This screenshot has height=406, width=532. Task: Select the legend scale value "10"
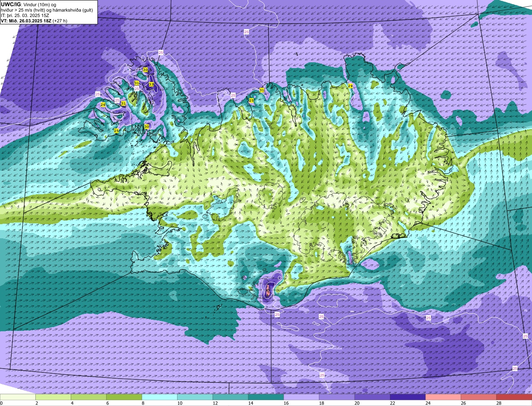tap(180, 403)
